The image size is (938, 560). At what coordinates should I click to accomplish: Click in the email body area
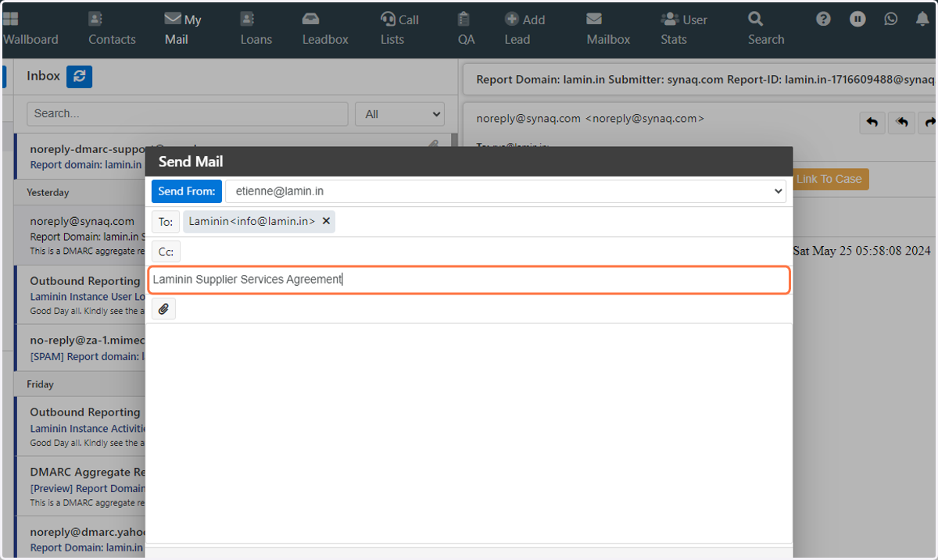[x=469, y=433]
